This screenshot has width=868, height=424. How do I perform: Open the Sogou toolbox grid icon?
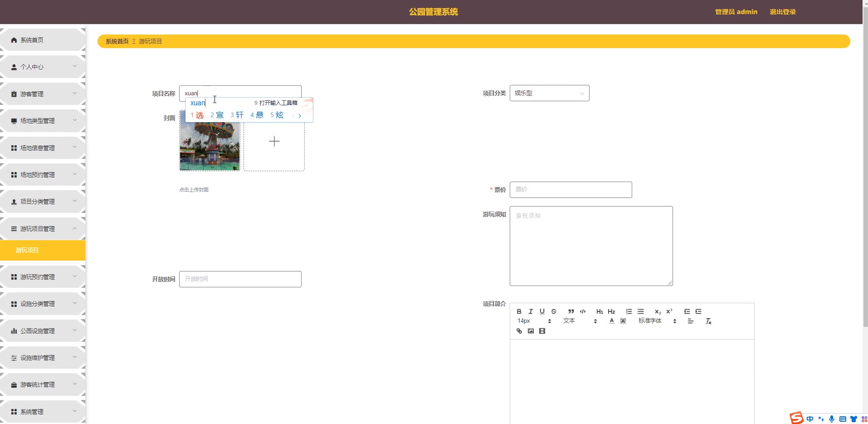click(864, 419)
